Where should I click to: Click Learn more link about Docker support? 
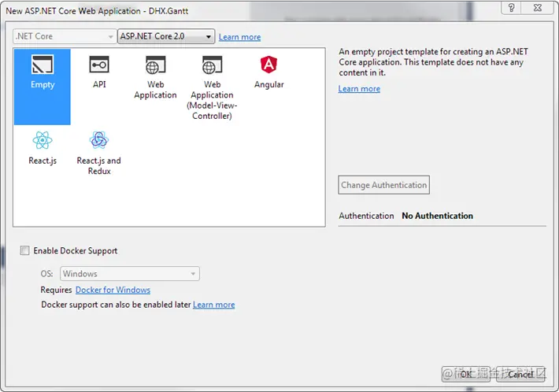click(x=214, y=305)
